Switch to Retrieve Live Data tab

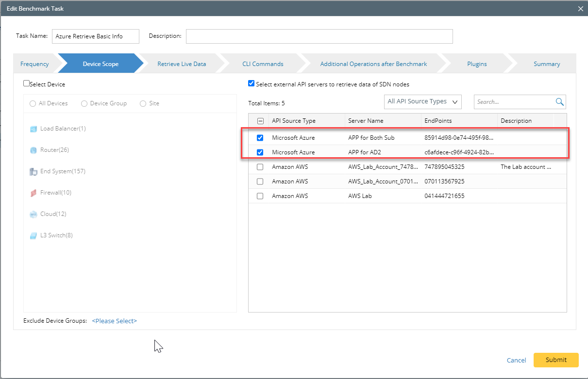[x=182, y=64]
